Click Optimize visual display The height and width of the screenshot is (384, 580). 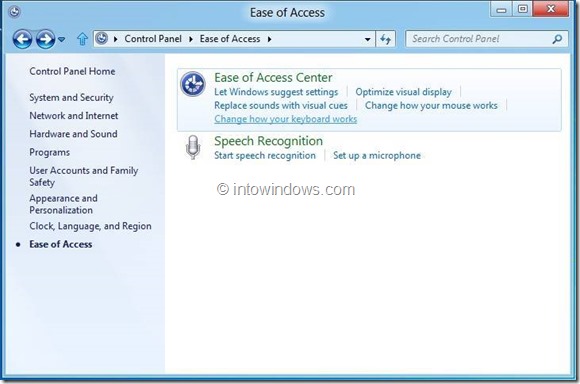coord(404,92)
